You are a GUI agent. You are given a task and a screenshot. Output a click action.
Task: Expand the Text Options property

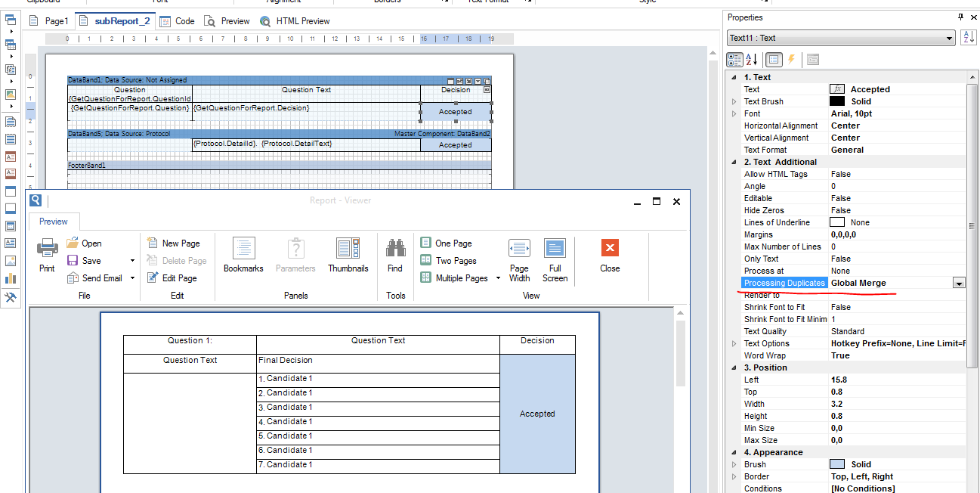734,343
